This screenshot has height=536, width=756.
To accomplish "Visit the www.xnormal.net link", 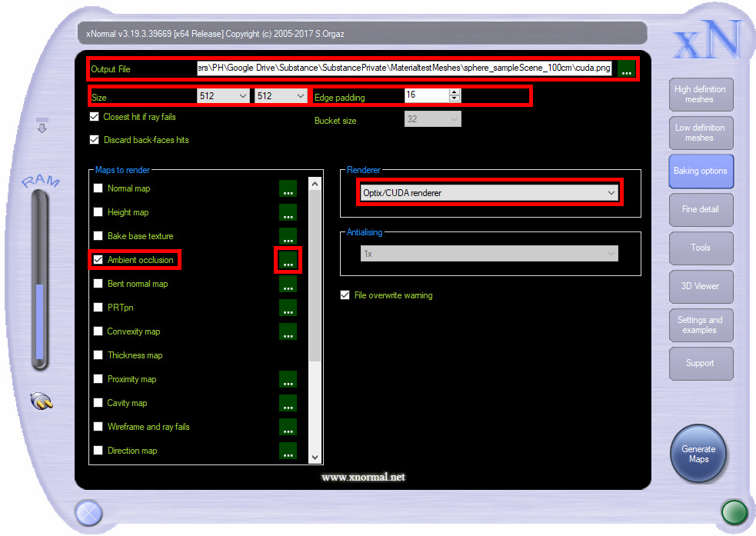I will (x=363, y=478).
